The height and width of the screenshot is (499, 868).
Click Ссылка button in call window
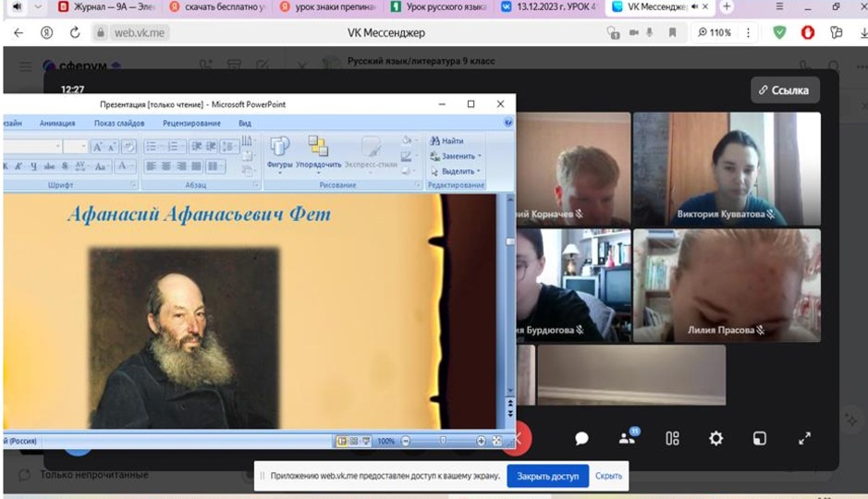point(785,91)
